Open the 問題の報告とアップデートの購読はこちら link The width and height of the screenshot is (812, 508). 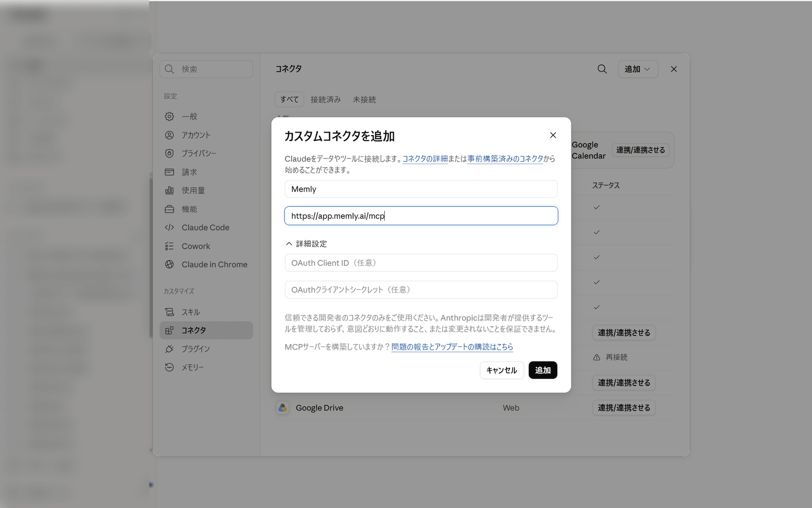(452, 347)
